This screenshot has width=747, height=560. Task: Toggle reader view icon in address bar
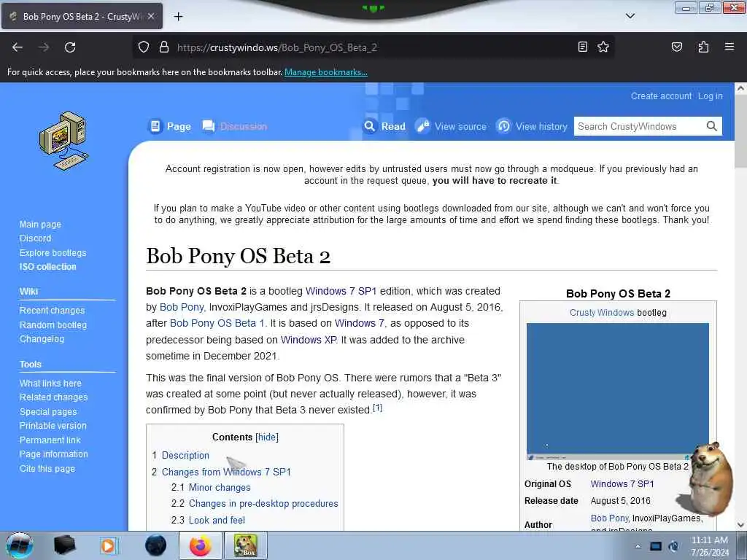tap(583, 47)
